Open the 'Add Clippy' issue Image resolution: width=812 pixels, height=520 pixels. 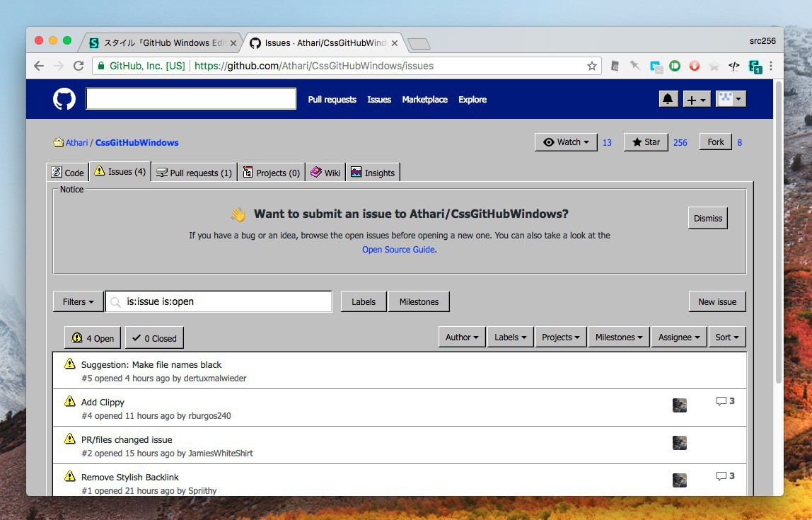click(103, 402)
